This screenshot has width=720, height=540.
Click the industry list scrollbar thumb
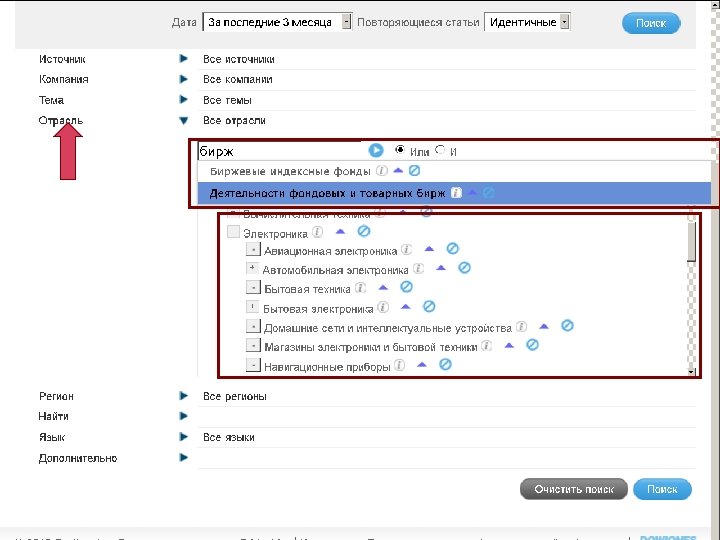pyautogui.click(x=692, y=242)
